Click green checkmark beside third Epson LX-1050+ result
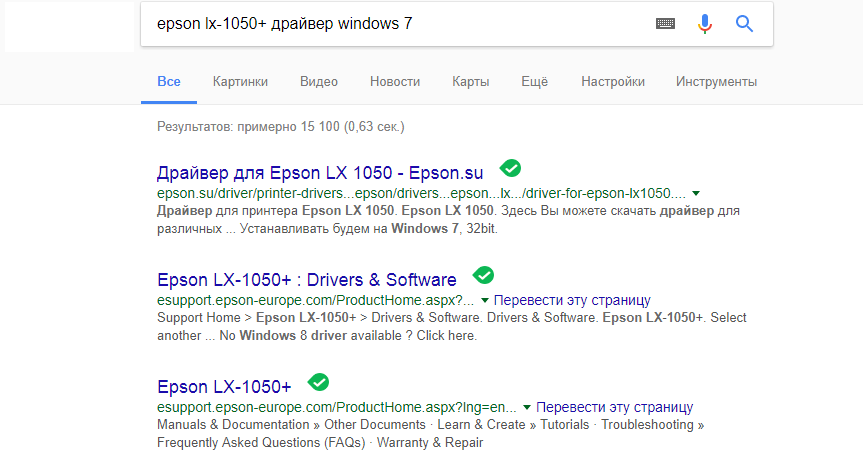Viewport: 863px width, 467px height. point(318,382)
